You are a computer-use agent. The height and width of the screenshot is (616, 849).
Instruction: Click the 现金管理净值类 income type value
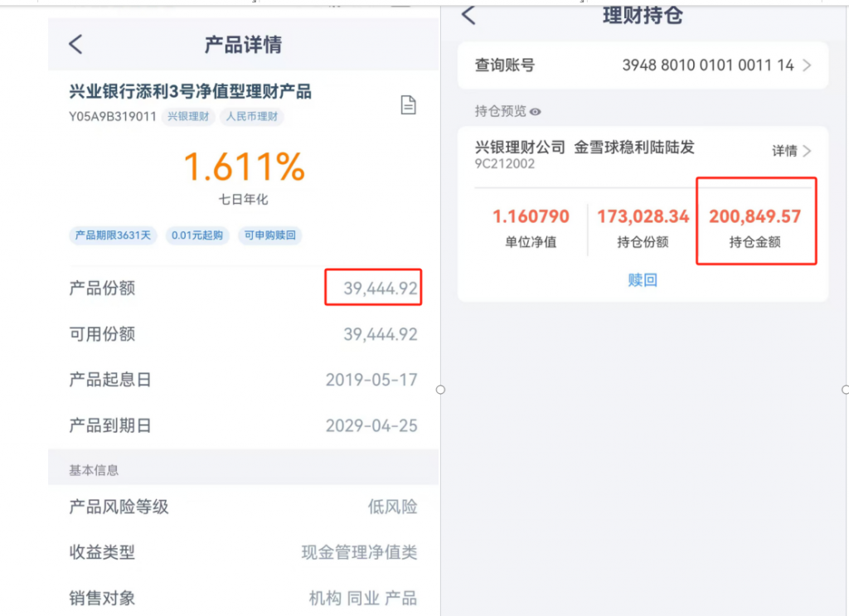point(360,553)
